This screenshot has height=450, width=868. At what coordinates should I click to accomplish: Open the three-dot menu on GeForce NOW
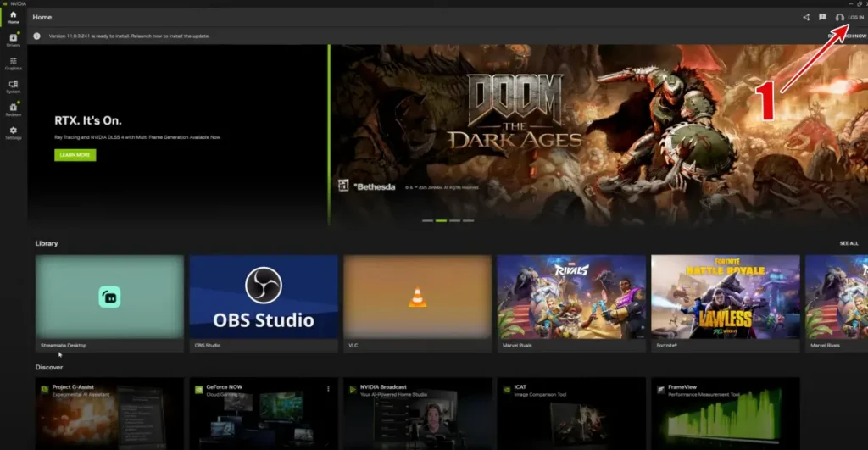coord(328,389)
